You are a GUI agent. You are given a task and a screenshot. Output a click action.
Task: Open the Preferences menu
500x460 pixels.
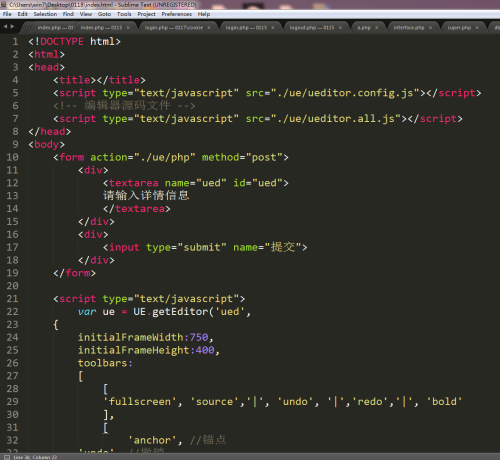click(177, 14)
